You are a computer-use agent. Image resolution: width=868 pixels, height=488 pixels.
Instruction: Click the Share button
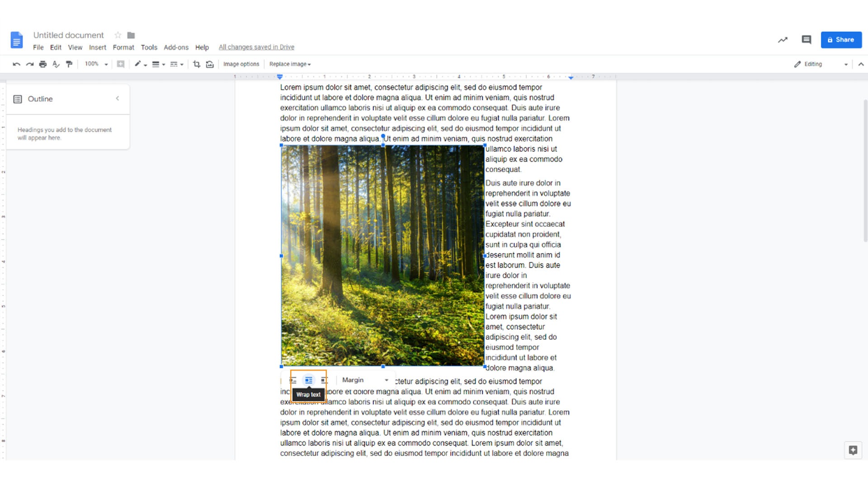[x=841, y=39]
